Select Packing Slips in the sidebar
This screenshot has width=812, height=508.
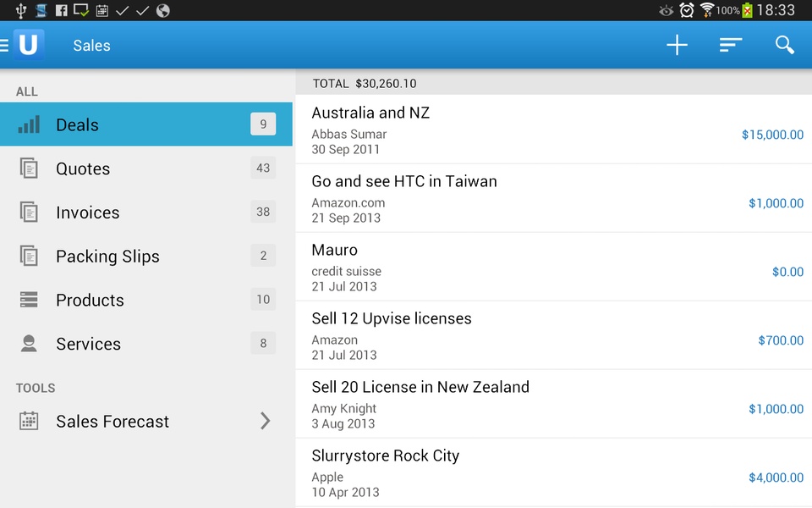(x=146, y=256)
